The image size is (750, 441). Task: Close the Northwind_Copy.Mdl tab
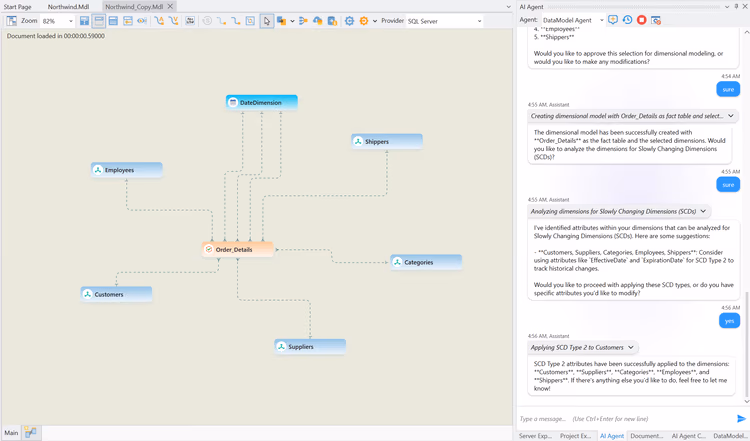[x=170, y=6]
